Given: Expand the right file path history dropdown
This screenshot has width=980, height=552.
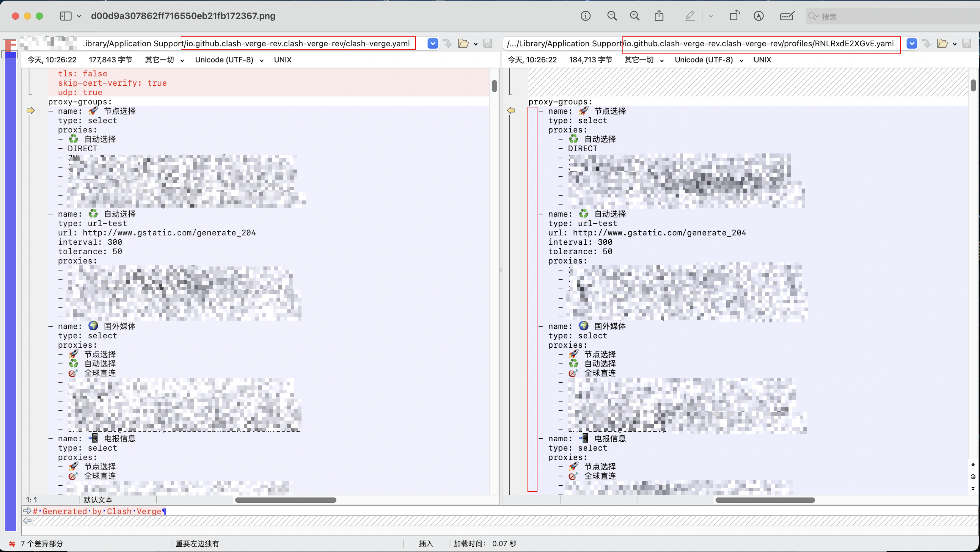Looking at the screenshot, I should (912, 43).
